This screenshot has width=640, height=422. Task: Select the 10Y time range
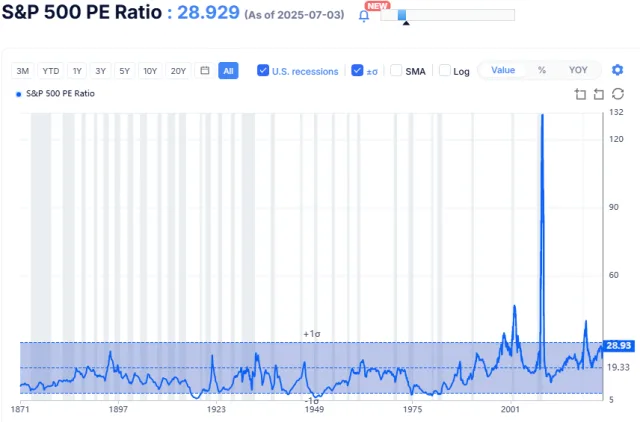pyautogui.click(x=150, y=71)
